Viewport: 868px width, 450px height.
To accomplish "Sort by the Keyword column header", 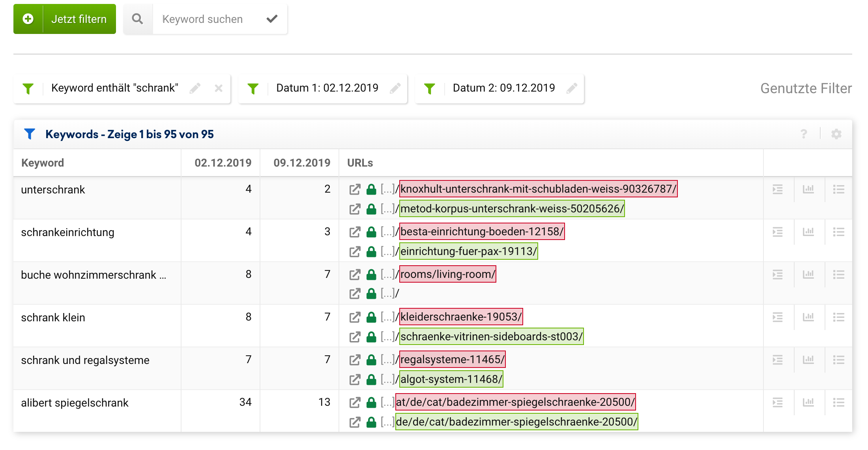I will 43,163.
